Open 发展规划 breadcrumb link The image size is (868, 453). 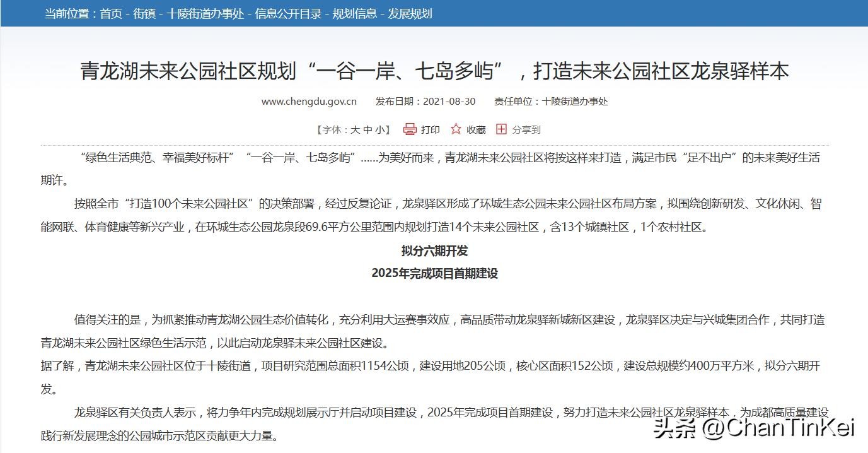click(410, 13)
